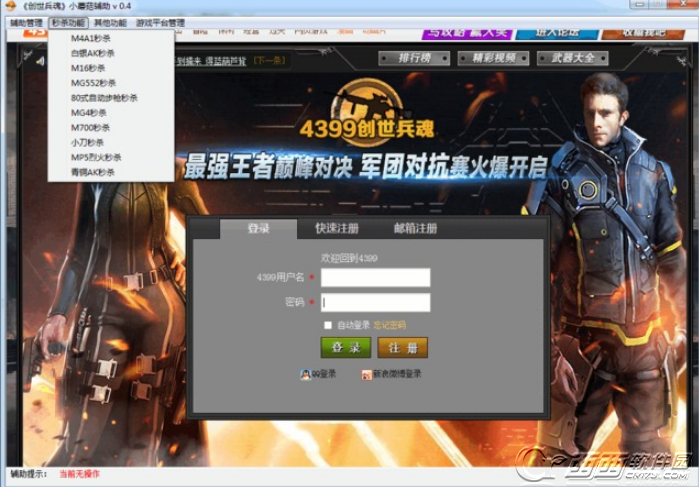
Task: Click the Sina Weibo login icon
Action: click(366, 374)
